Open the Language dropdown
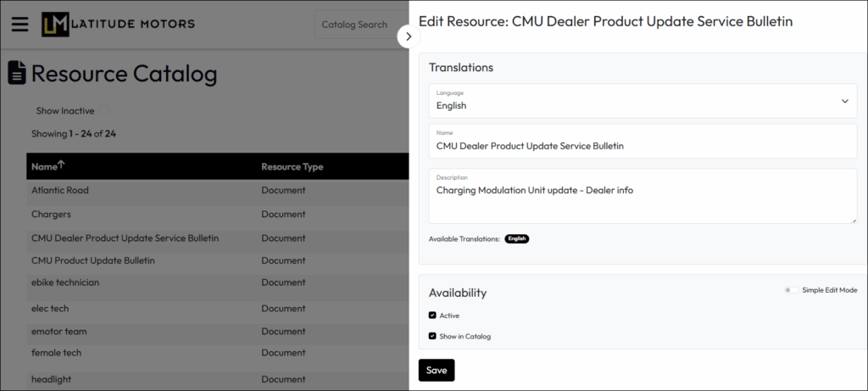868x391 pixels. (x=643, y=101)
